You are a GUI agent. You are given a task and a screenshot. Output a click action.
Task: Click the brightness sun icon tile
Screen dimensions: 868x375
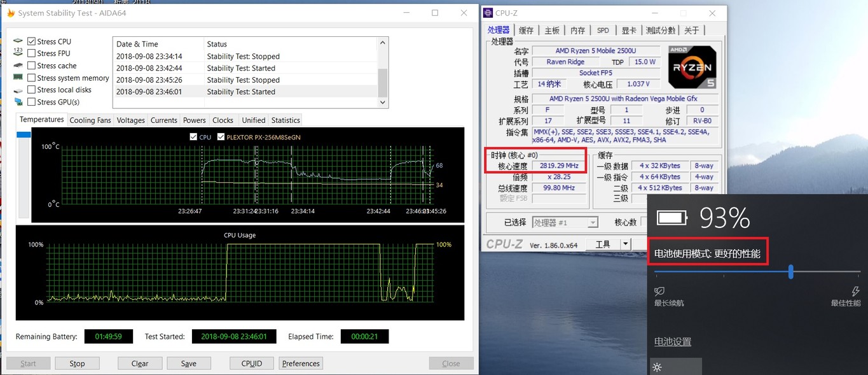click(x=658, y=367)
